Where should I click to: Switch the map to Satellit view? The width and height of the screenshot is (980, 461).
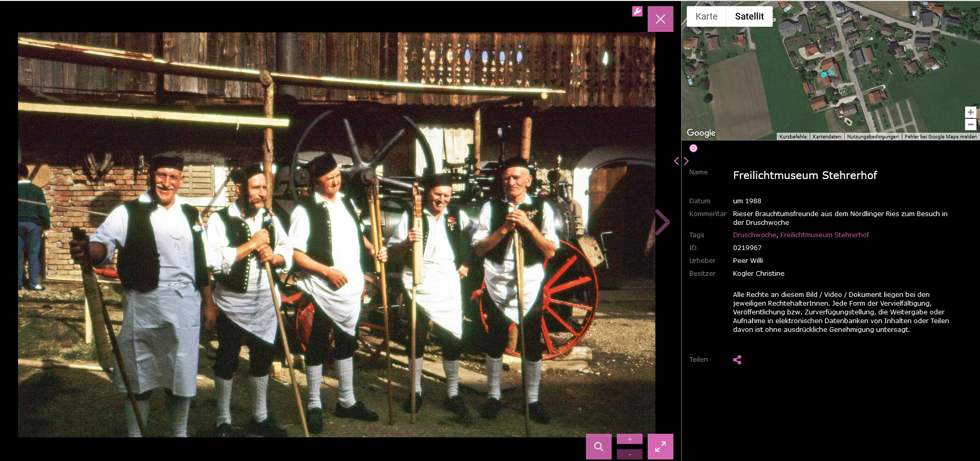(x=749, y=16)
